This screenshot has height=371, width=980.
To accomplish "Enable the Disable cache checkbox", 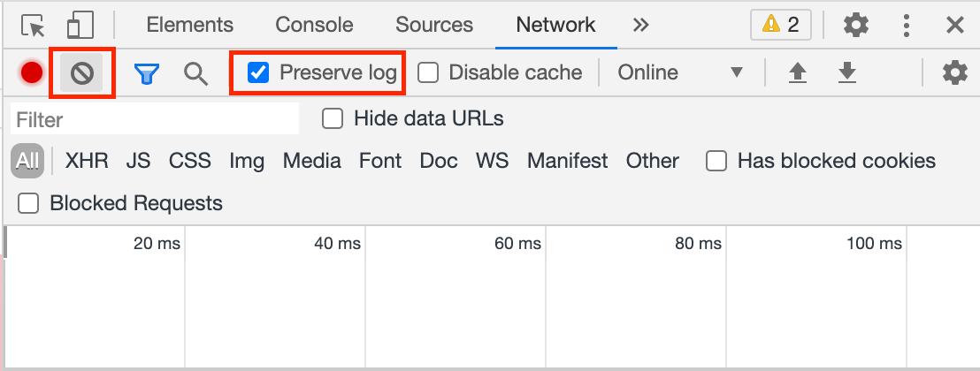I will (428, 73).
